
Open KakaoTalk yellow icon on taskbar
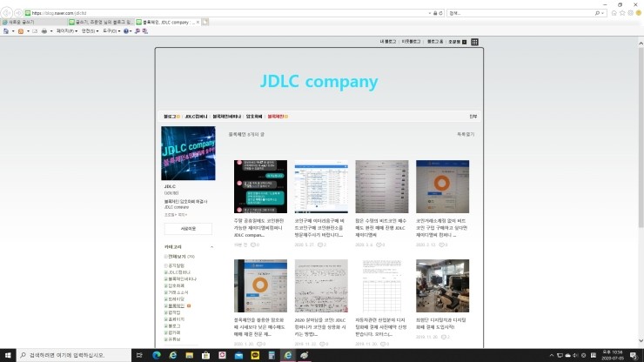(x=255, y=355)
